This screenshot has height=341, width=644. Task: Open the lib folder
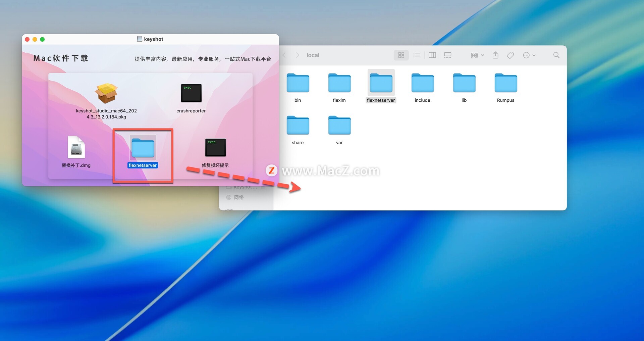(x=464, y=83)
